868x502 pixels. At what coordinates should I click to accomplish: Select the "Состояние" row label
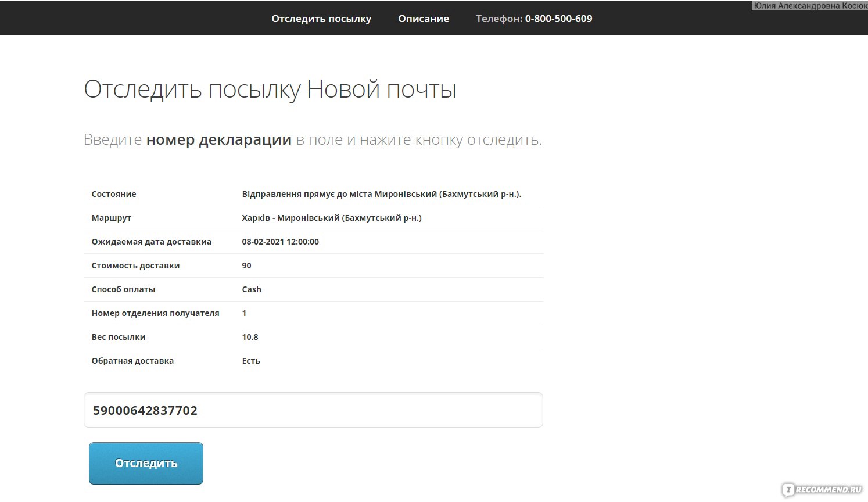[114, 194]
